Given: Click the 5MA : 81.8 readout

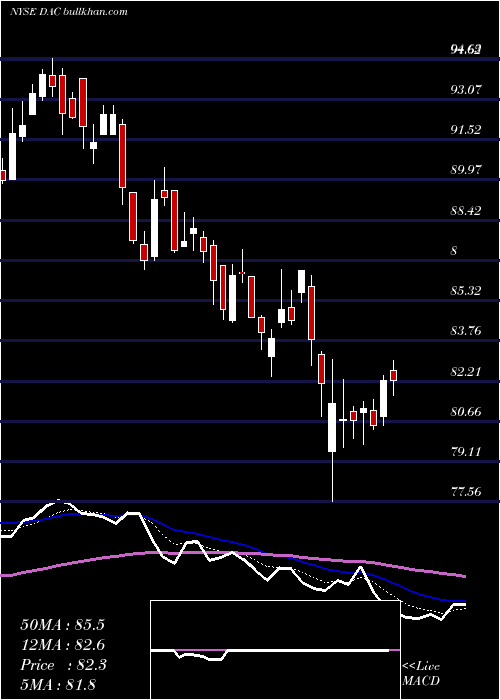Looking at the screenshot, I should [x=58, y=685].
